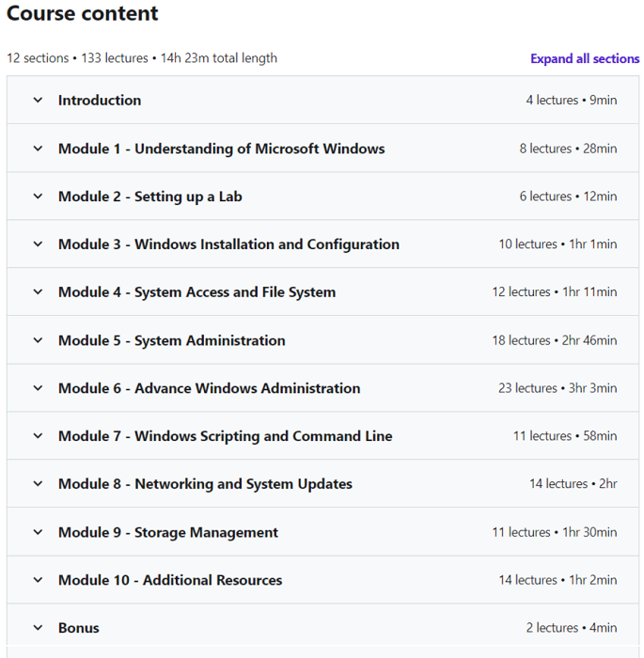Select 'Module 7 - Windows Scripting and Command Line'
Image resolution: width=644 pixels, height=658 pixels.
[225, 436]
